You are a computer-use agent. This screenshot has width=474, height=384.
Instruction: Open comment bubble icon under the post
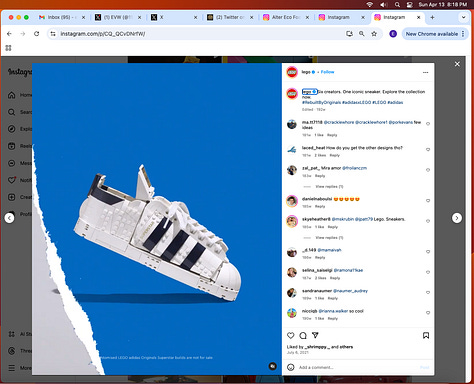point(303,335)
